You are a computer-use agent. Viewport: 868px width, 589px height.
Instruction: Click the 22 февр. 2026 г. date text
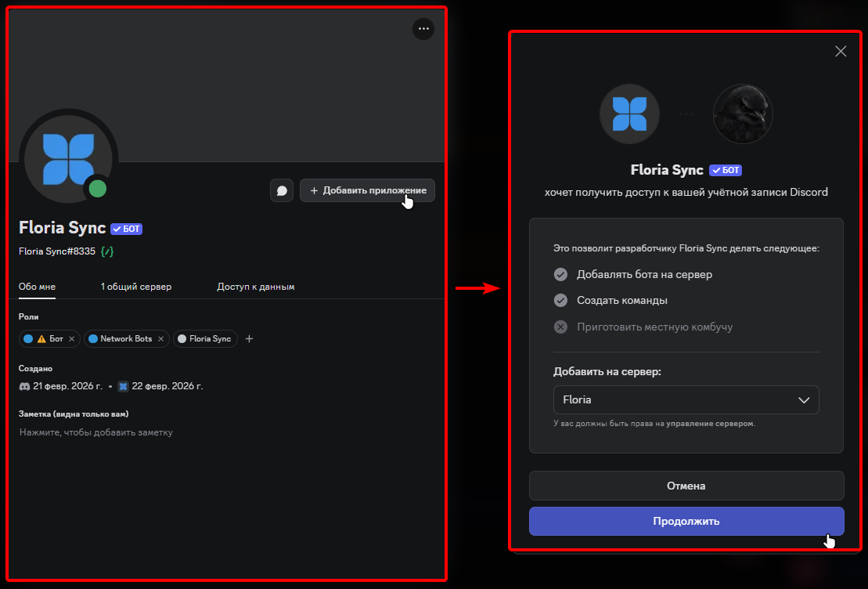pyautogui.click(x=167, y=386)
